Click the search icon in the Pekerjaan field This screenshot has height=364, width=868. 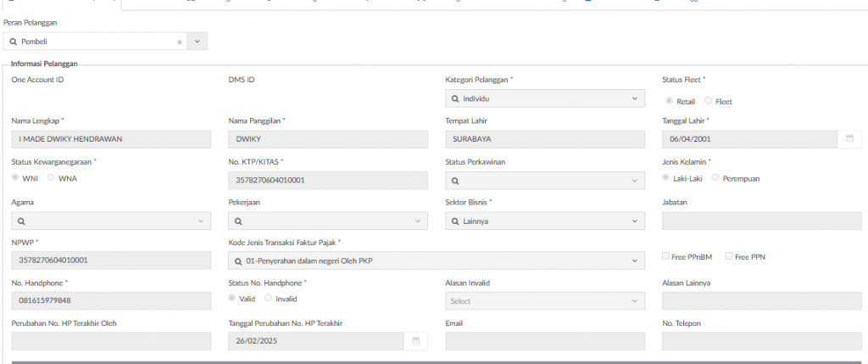[x=238, y=221]
